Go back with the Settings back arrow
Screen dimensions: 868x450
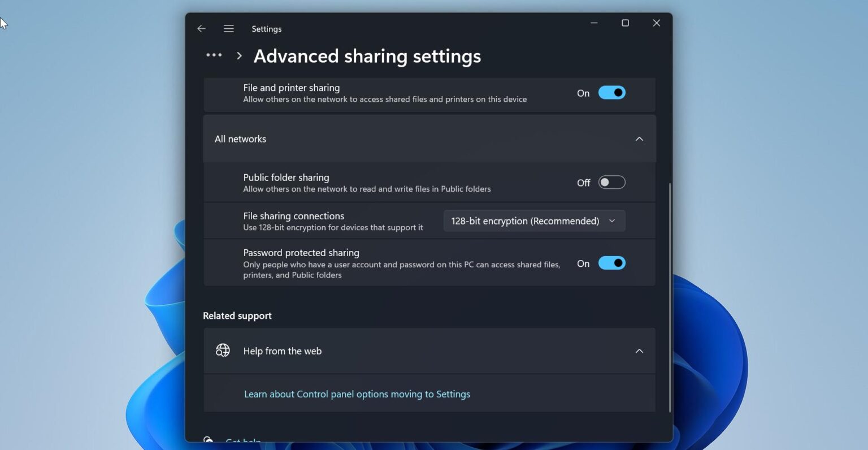tap(201, 29)
